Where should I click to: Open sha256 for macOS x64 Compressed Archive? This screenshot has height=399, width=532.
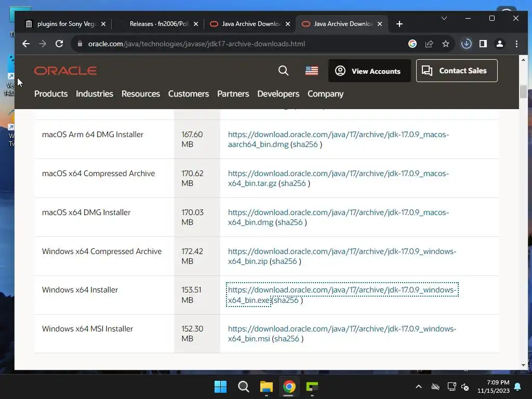[x=293, y=183]
